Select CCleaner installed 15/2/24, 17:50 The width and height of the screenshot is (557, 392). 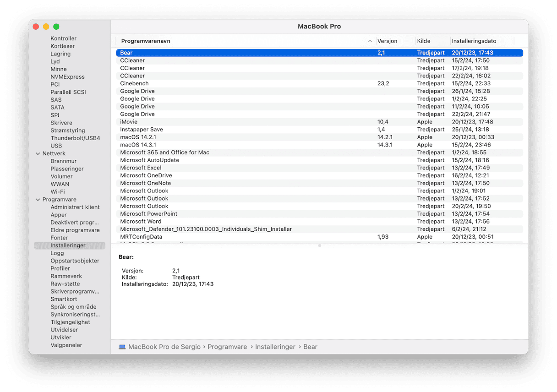point(319,60)
